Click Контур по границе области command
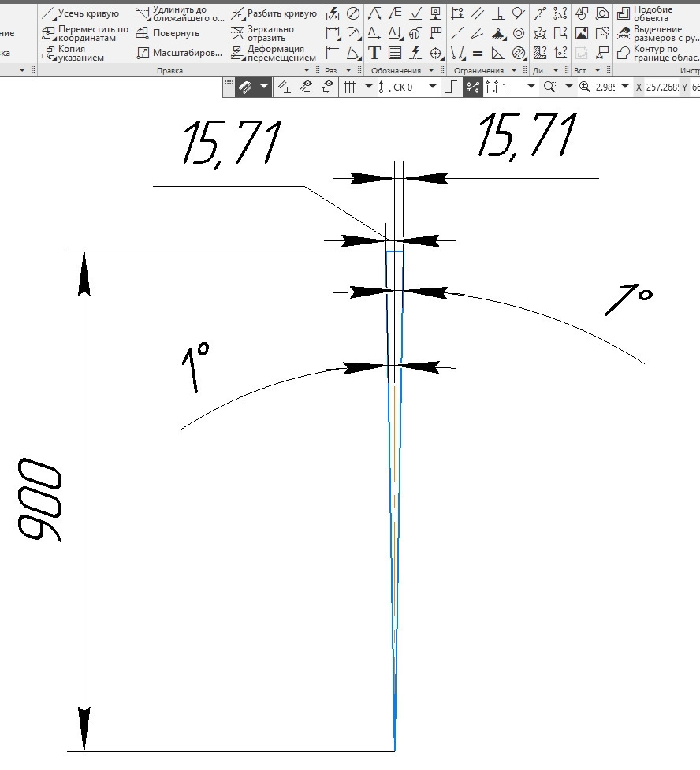The image size is (700, 770). tap(657, 53)
